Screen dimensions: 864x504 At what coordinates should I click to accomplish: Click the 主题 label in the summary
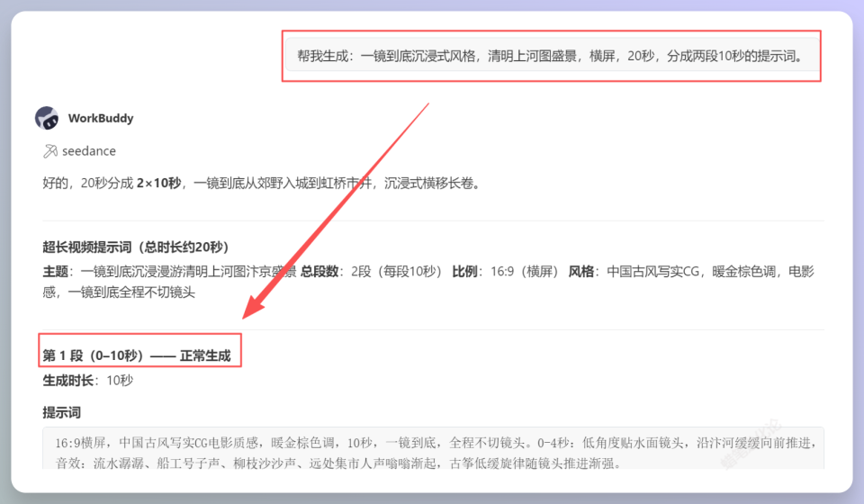coord(55,272)
